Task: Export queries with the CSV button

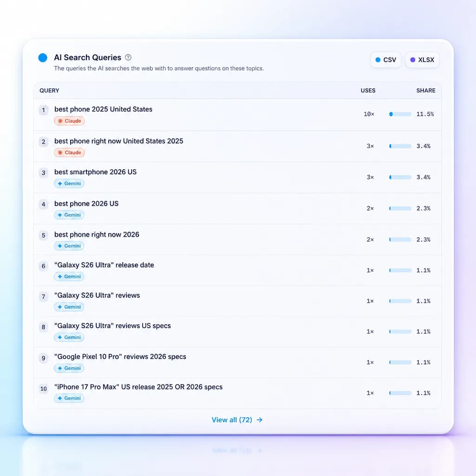Action: tap(385, 60)
